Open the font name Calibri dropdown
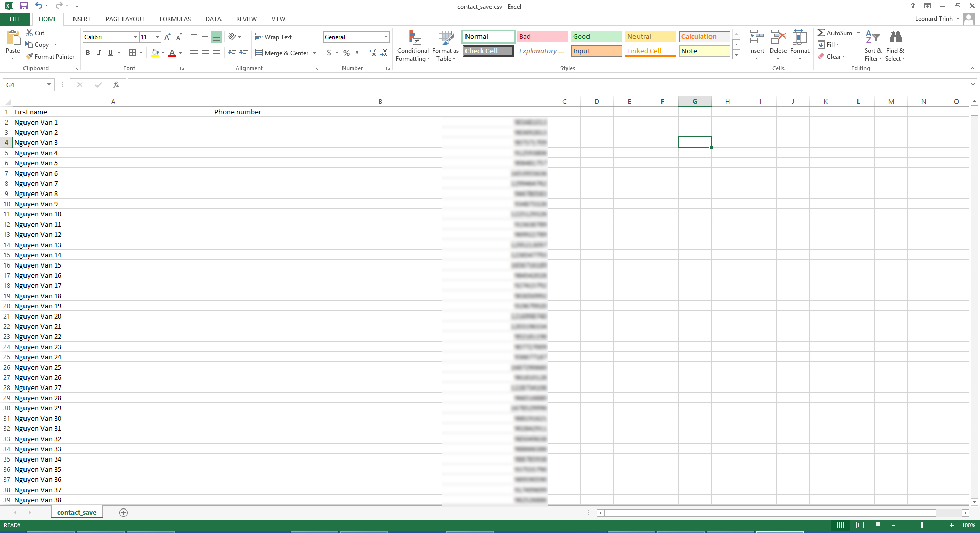Viewport: 980px width, 533px height. (x=135, y=37)
